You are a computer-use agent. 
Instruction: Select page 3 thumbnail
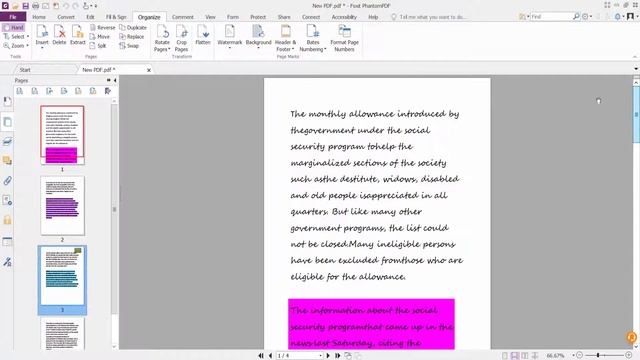(x=62, y=277)
